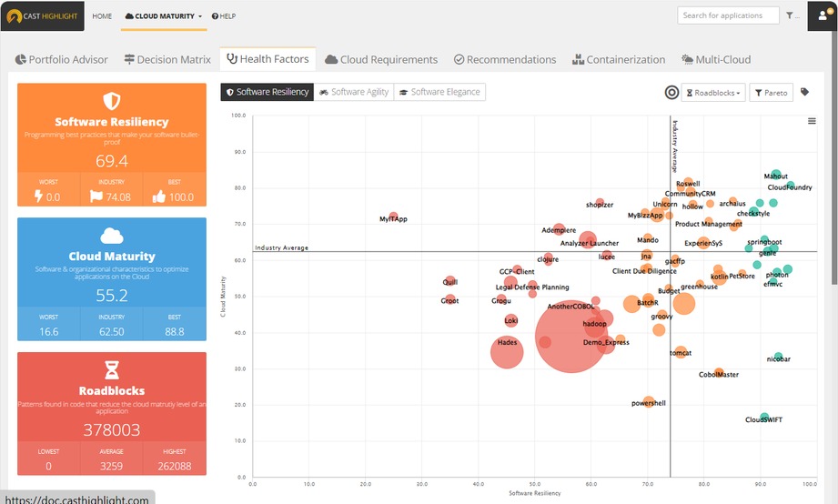Click the Roadblocks total 378003
Image resolution: width=838 pixels, height=504 pixels.
point(112,429)
